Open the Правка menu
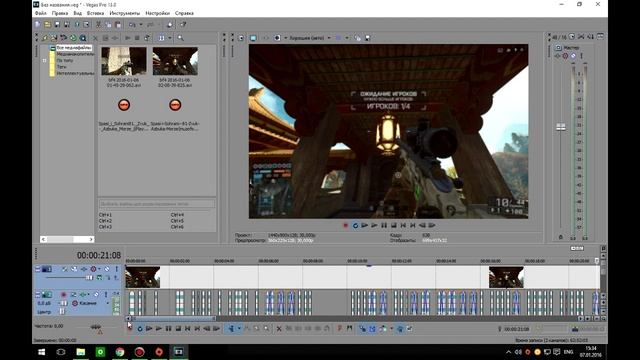Viewport: 640px width, 360px height. click(60, 13)
